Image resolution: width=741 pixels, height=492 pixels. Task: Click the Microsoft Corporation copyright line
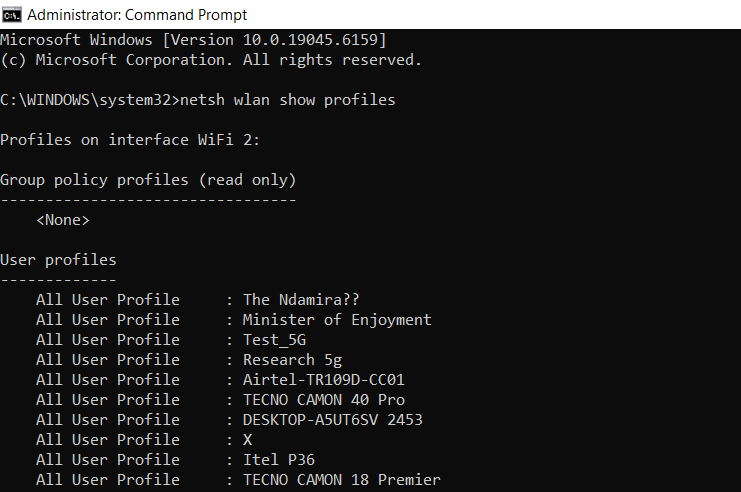[211, 60]
